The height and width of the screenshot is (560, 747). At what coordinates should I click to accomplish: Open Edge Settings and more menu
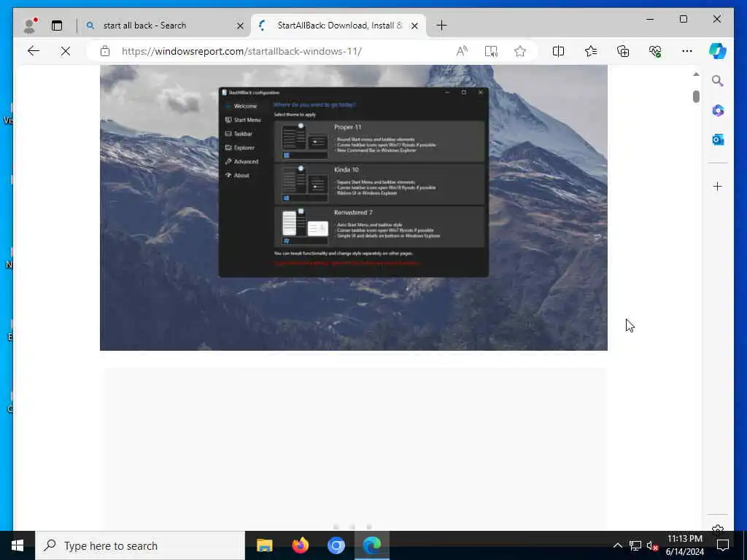pyautogui.click(x=687, y=51)
